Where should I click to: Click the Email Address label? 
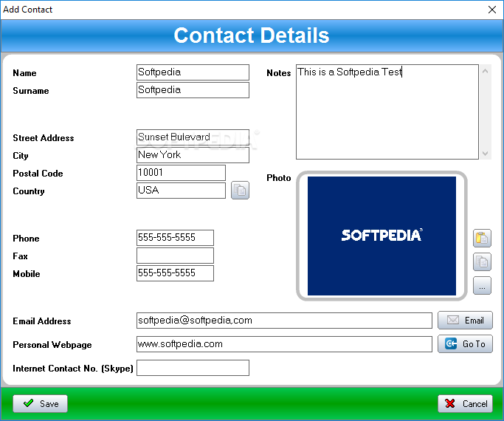[x=42, y=321]
